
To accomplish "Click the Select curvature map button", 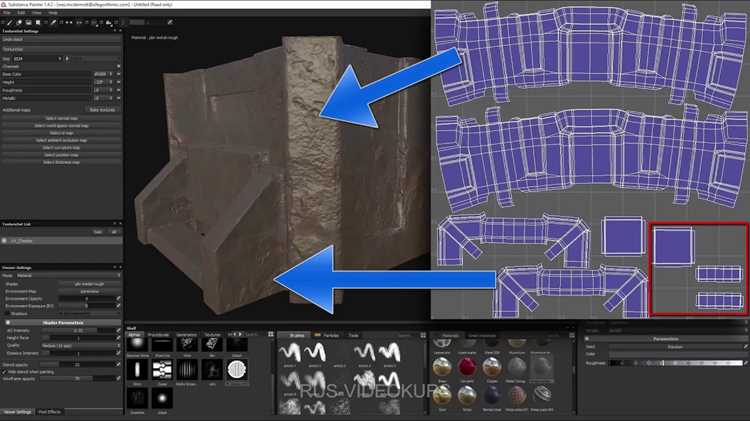I will tap(61, 148).
